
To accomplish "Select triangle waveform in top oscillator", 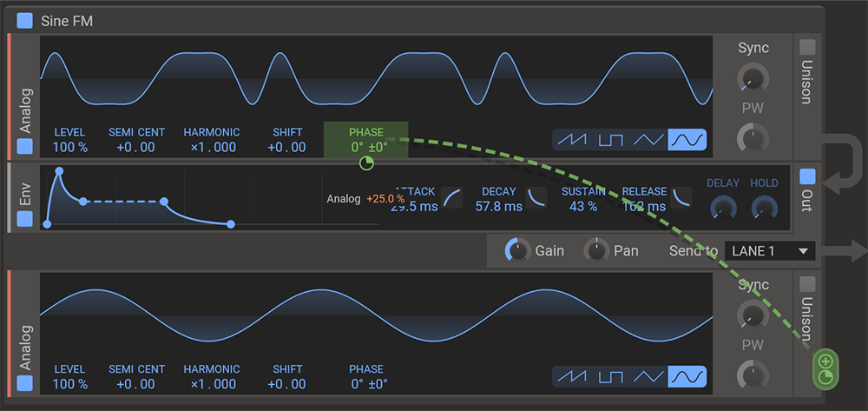I will click(648, 140).
